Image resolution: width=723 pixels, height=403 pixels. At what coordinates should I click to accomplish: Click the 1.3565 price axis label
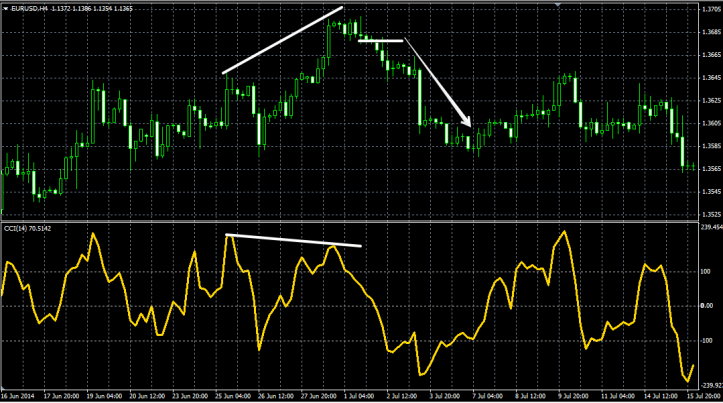(711, 169)
